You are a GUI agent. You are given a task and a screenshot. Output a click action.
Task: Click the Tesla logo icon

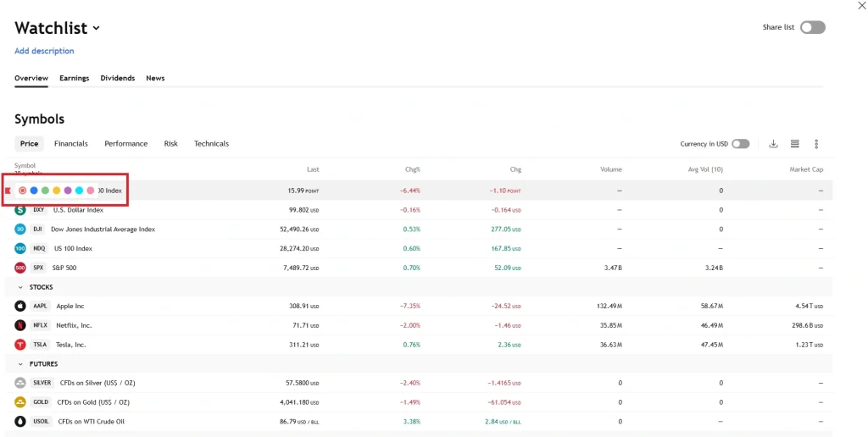click(x=20, y=345)
